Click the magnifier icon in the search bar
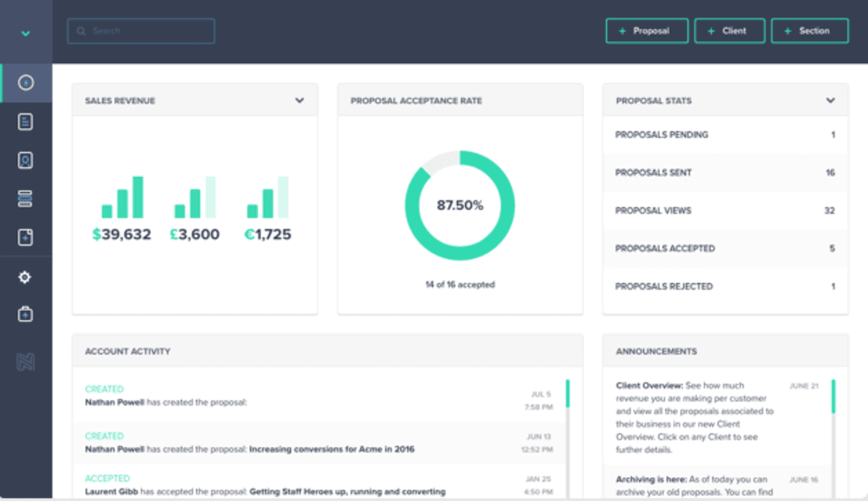This screenshot has width=868, height=501. [80, 31]
